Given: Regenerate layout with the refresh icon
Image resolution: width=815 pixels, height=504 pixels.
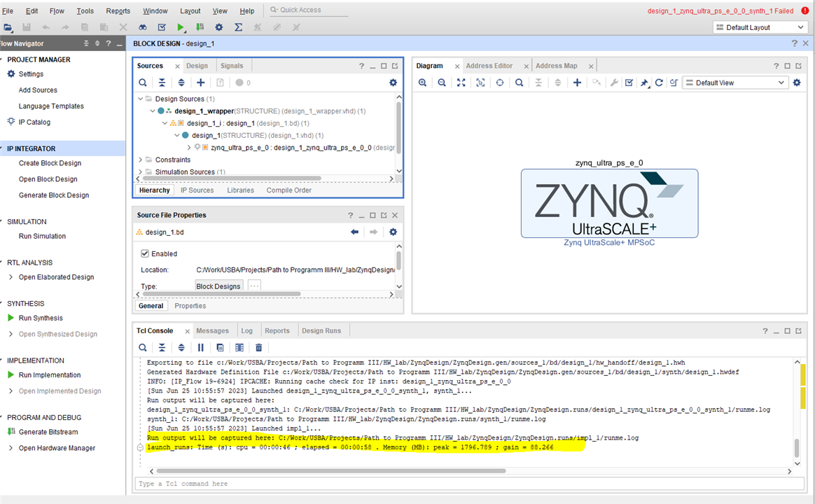Looking at the screenshot, I should click(x=659, y=83).
